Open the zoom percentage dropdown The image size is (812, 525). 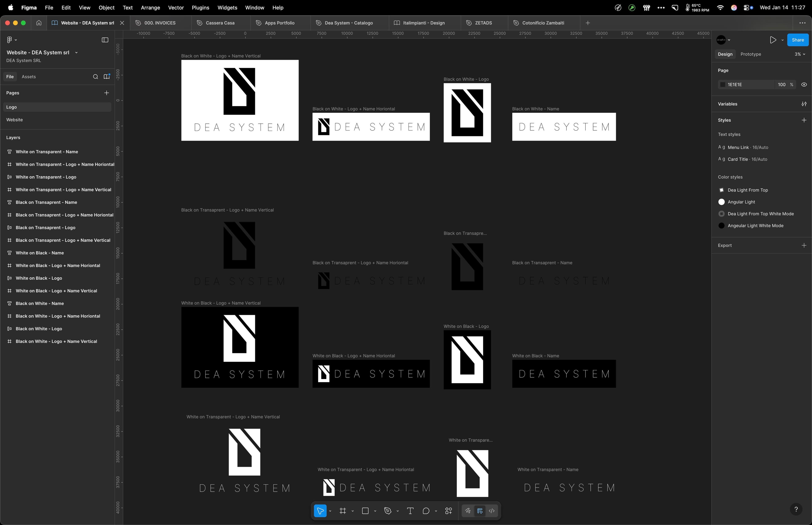(799, 54)
